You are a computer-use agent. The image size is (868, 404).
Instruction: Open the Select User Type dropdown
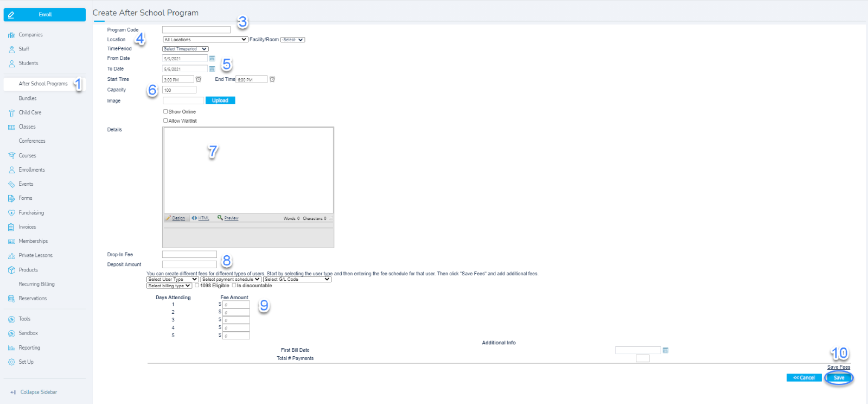(x=172, y=279)
